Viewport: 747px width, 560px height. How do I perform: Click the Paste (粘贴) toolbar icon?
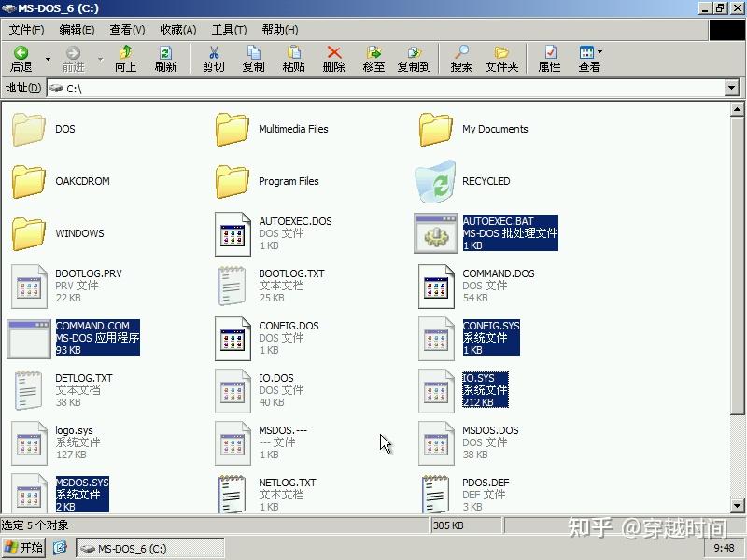coord(293,59)
